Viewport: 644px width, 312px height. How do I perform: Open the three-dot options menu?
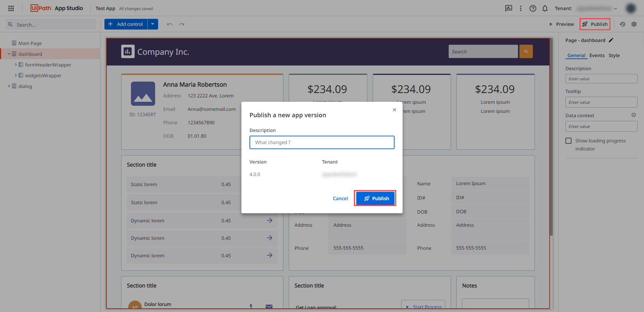(520, 8)
